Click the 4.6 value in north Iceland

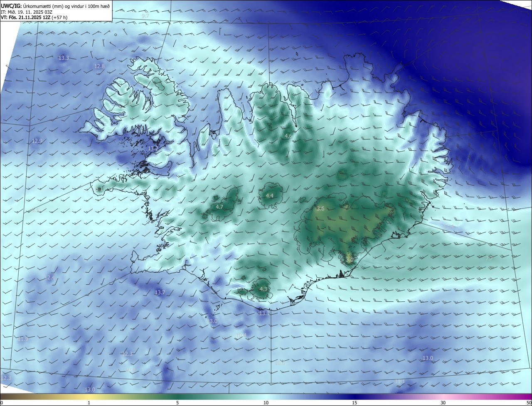click(x=288, y=136)
